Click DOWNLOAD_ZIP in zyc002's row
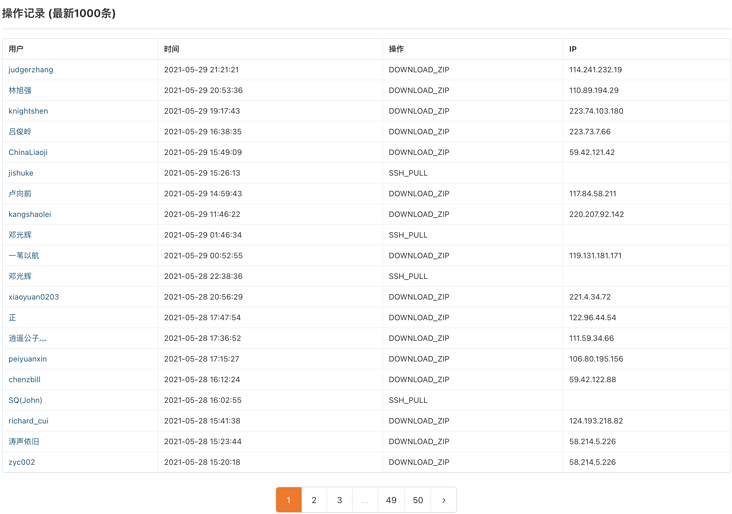The height and width of the screenshot is (514, 732). click(x=419, y=462)
